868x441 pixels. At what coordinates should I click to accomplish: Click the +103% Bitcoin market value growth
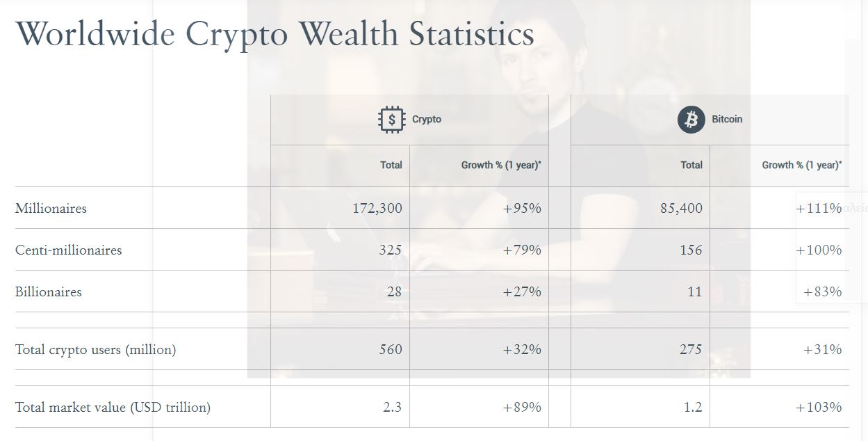[819, 407]
